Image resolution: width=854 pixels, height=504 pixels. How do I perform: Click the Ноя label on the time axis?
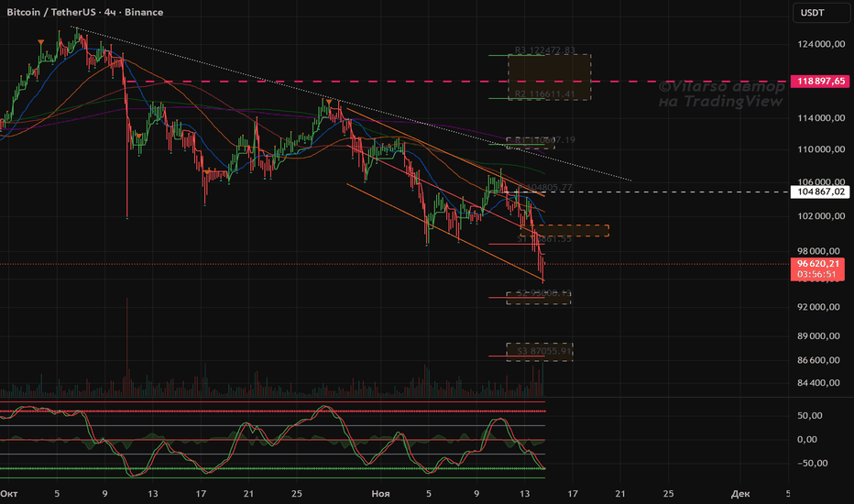381,494
